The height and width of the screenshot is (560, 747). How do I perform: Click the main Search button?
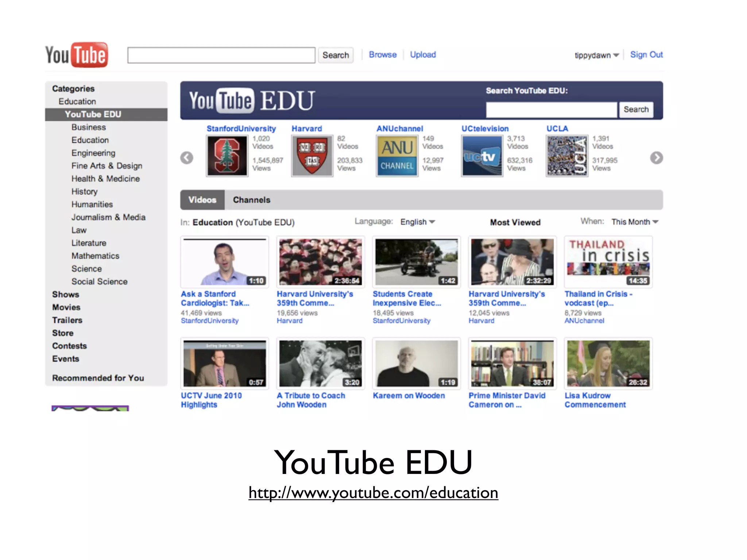pyautogui.click(x=336, y=55)
